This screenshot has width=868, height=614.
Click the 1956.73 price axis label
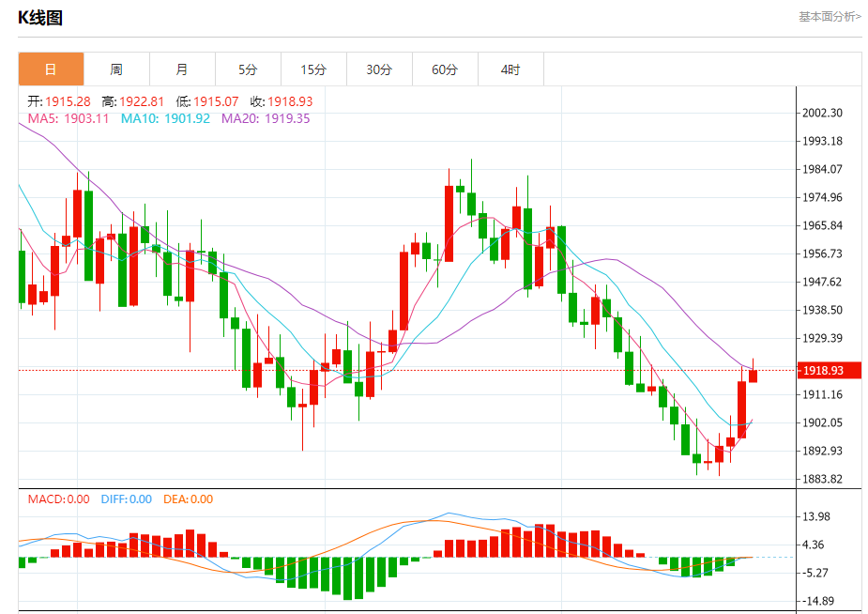[823, 253]
